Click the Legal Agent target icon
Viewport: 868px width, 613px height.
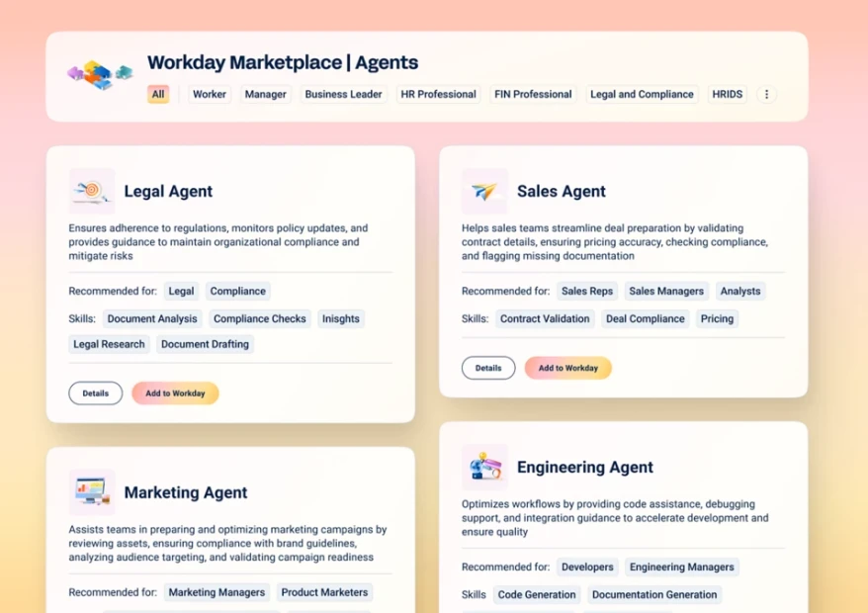(92, 191)
